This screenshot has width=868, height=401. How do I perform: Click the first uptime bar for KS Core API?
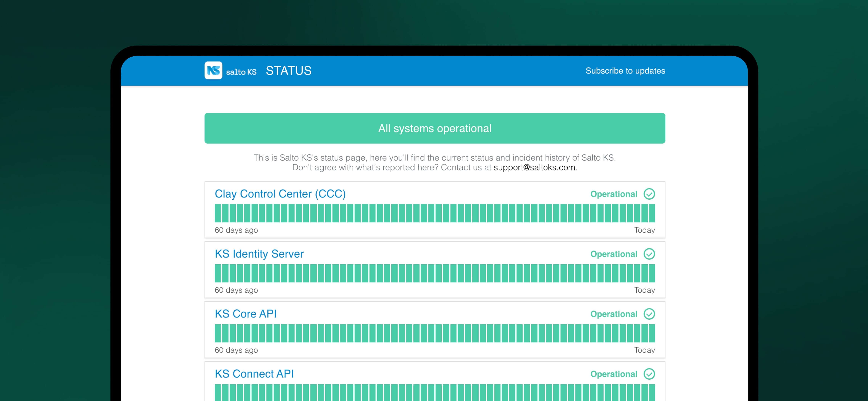[218, 333]
